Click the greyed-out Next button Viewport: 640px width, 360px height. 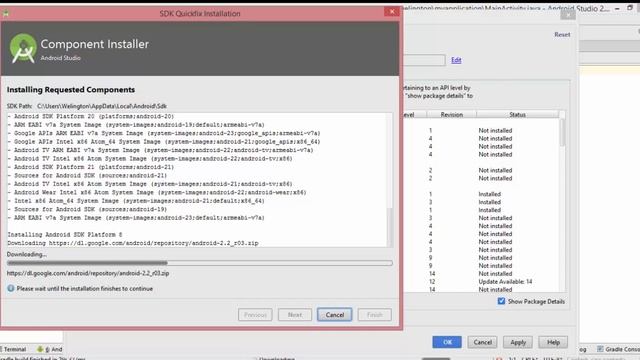[295, 315]
